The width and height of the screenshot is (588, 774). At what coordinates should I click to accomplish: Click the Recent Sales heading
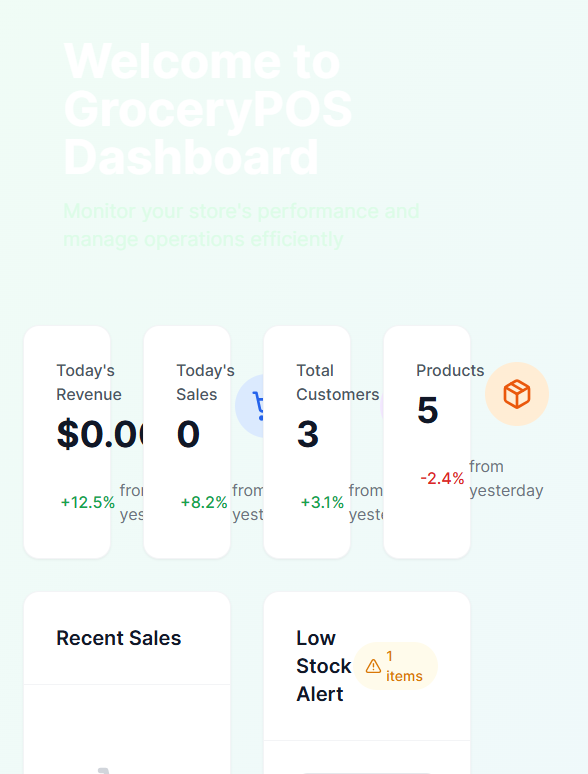click(118, 638)
